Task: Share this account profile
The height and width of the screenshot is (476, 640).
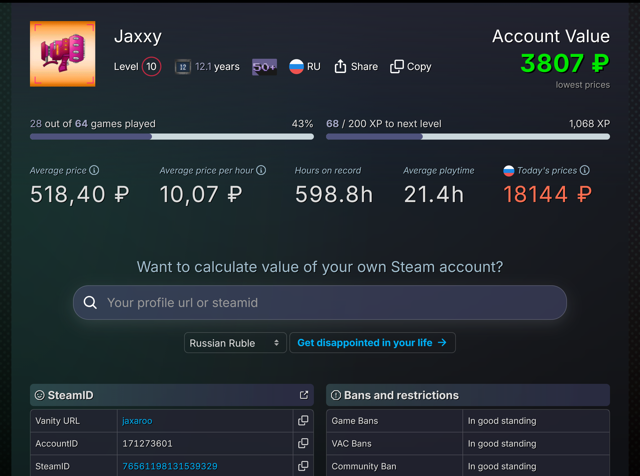Action: click(356, 67)
